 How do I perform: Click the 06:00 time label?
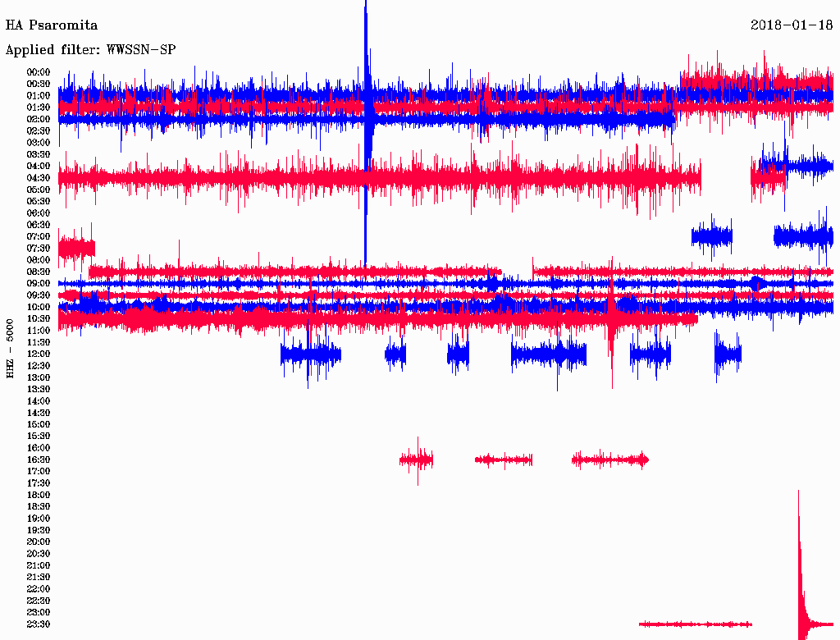[39, 213]
